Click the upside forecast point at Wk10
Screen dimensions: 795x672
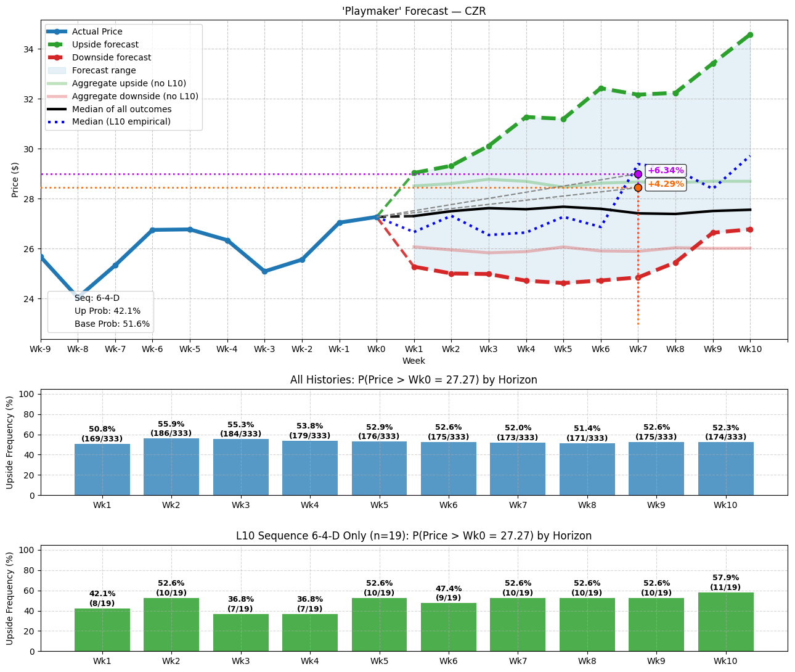pyautogui.click(x=750, y=35)
